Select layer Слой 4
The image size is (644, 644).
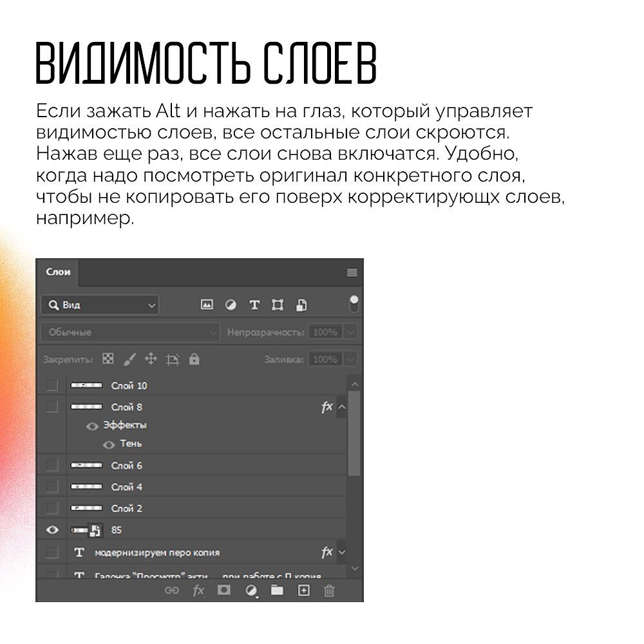(192, 486)
